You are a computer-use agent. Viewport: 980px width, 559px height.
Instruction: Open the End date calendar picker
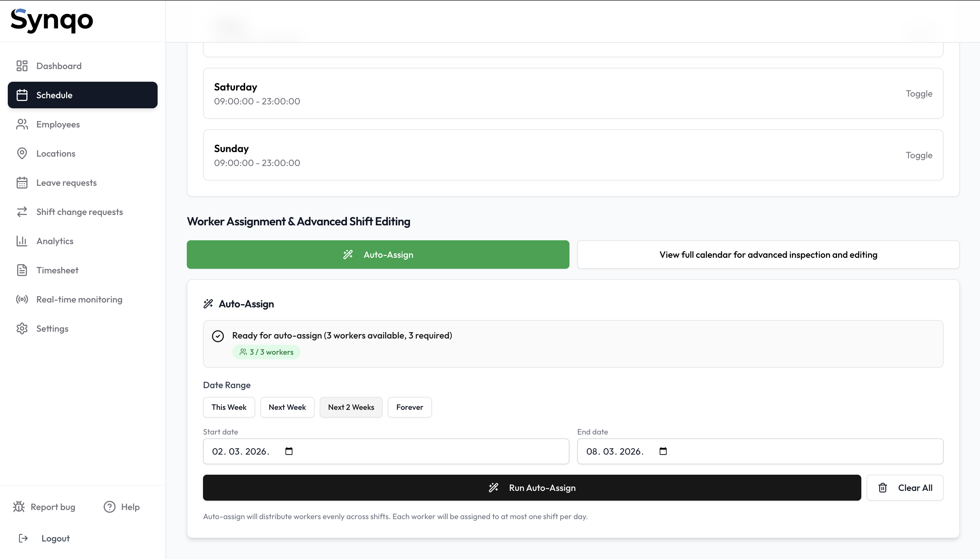point(663,451)
